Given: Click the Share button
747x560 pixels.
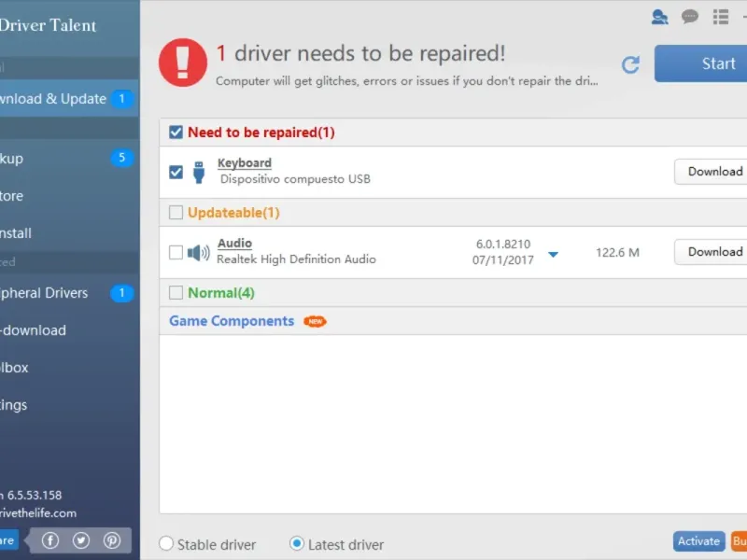Looking at the screenshot, I should 9,540.
